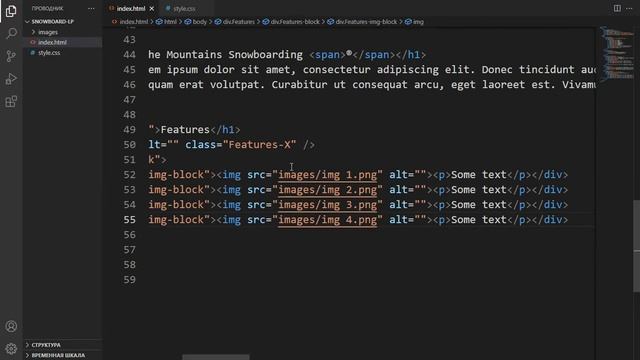Open the Source Control view
Screen dimensions: 640x360
click(x=11, y=56)
